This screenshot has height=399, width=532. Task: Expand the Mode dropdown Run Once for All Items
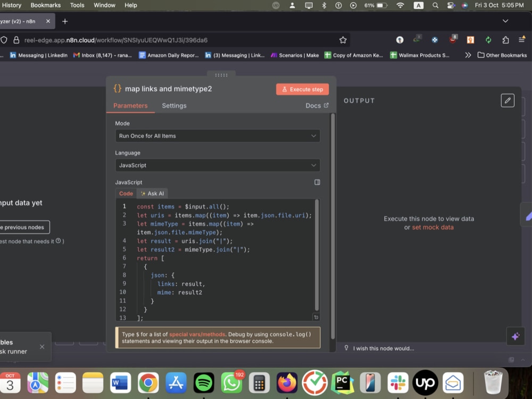[x=218, y=136]
